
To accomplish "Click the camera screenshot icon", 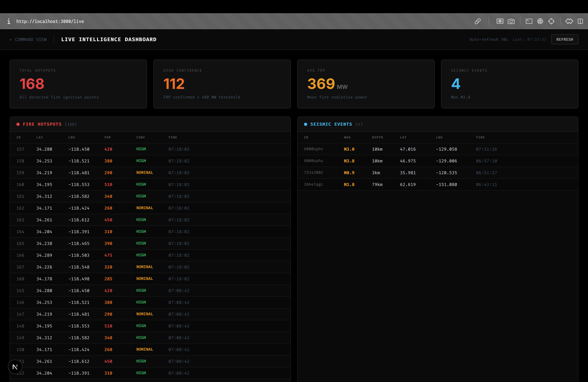I will click(x=511, y=21).
